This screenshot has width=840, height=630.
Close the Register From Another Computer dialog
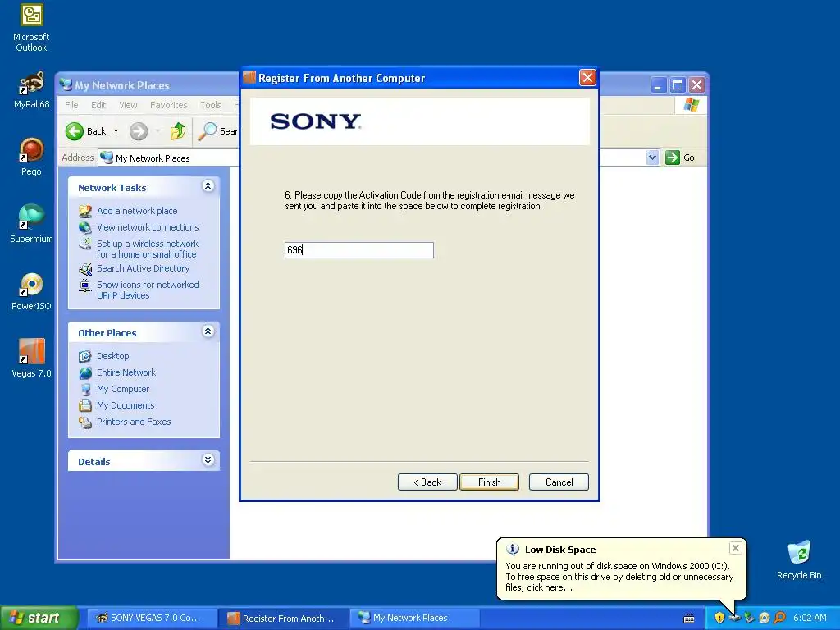(x=587, y=78)
